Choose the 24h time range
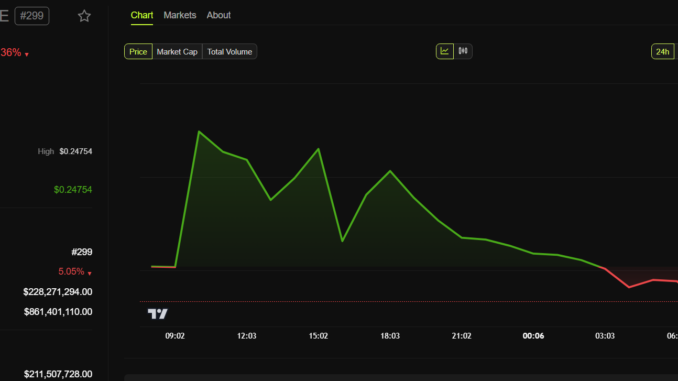The height and width of the screenshot is (381, 678). (x=662, y=51)
